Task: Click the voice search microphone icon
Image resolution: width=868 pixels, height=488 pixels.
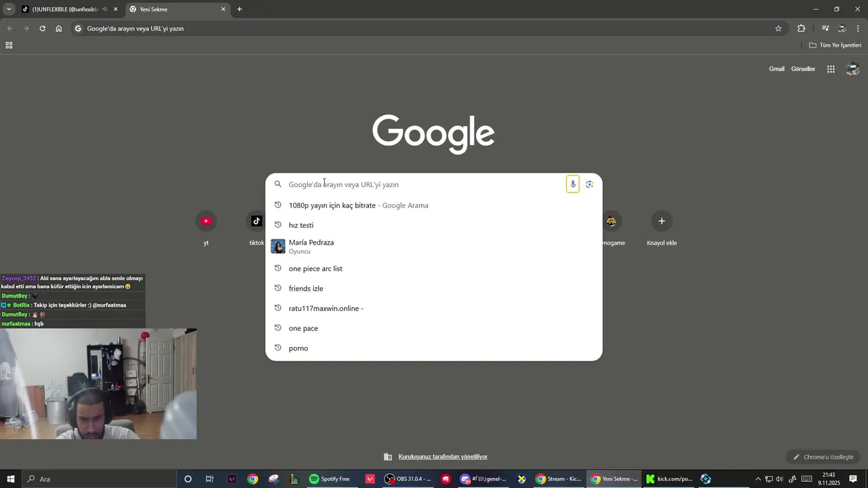Action: tap(573, 184)
